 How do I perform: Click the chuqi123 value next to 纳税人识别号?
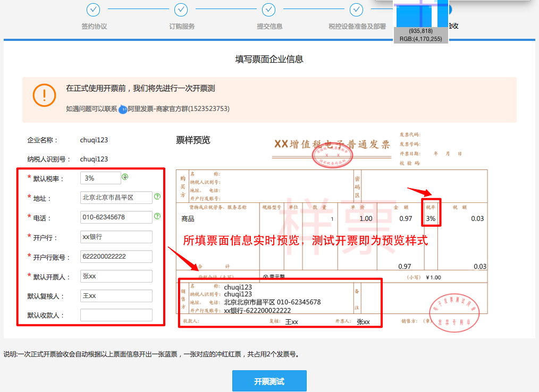click(94, 159)
